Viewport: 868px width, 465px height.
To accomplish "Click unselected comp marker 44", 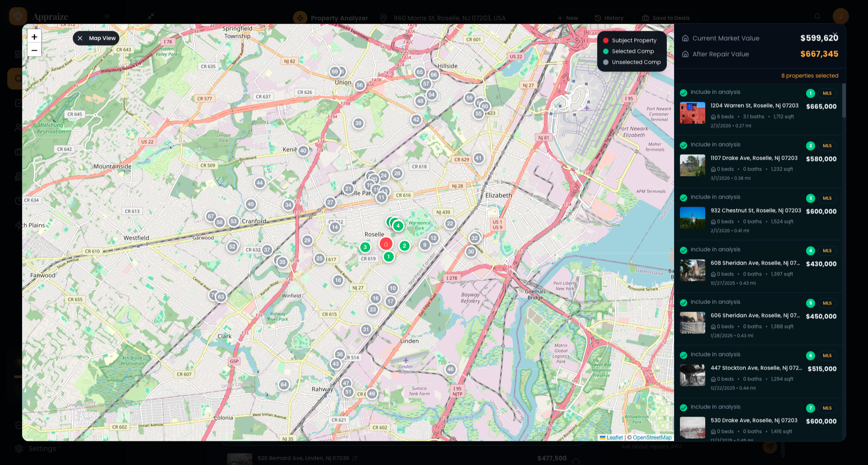I will [x=259, y=183].
